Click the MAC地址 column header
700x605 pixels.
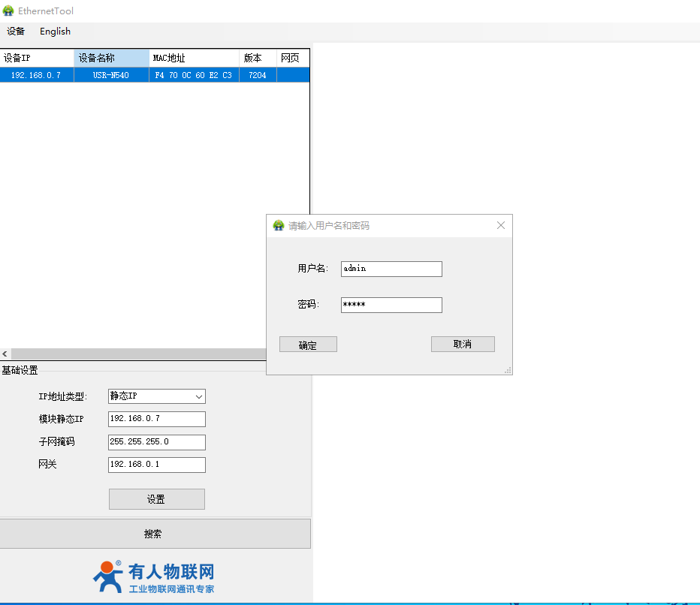(x=194, y=58)
